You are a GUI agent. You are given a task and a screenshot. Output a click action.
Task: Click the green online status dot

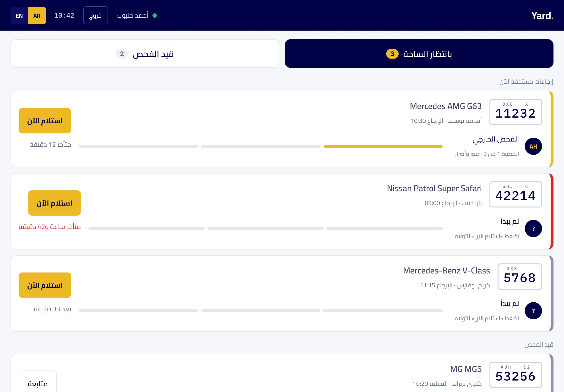(x=155, y=16)
